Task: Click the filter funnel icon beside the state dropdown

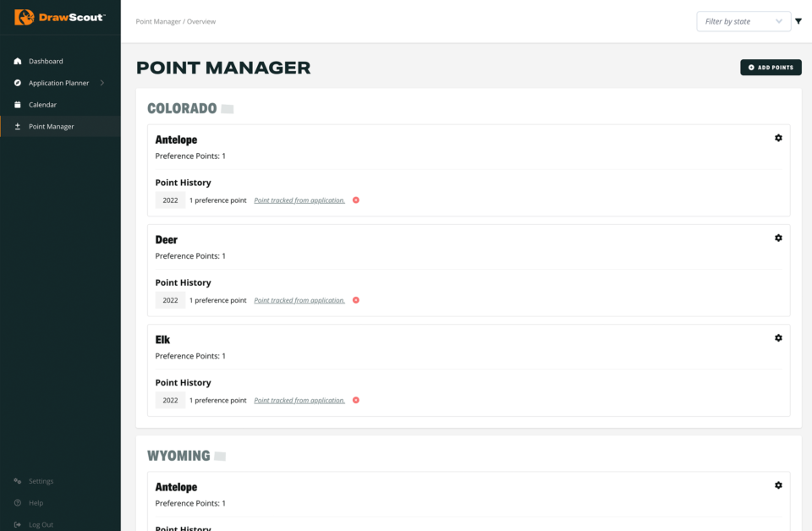Action: tap(798, 21)
